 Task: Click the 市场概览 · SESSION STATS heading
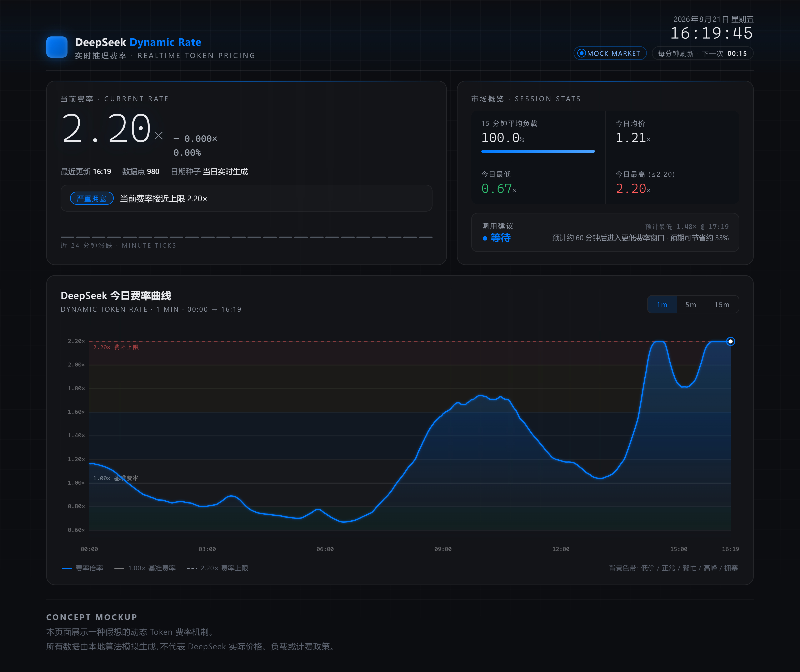526,99
